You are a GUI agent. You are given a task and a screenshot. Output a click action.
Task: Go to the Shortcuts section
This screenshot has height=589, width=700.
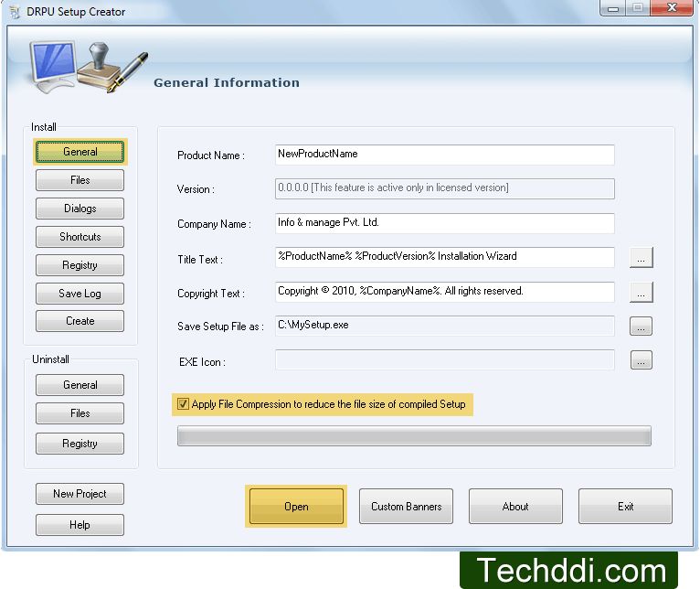coord(80,237)
